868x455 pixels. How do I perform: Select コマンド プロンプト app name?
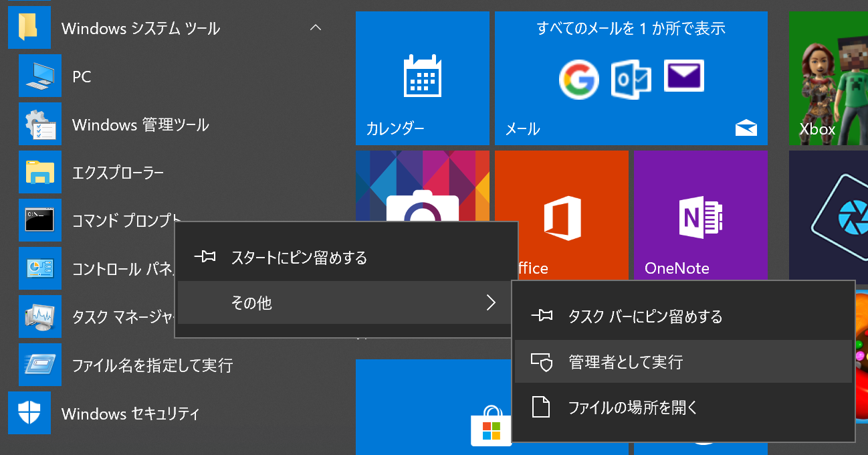click(x=126, y=221)
